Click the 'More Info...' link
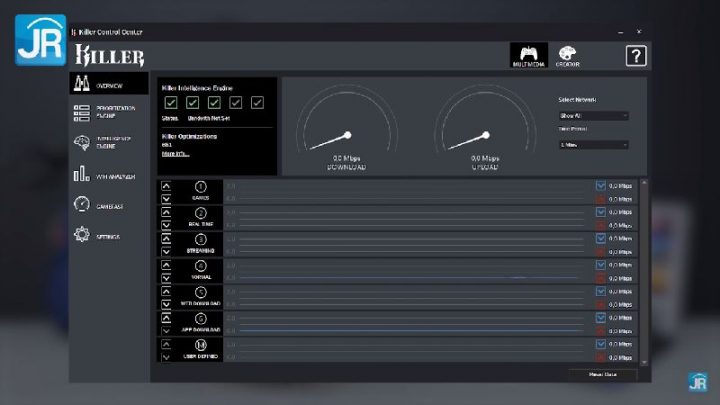 click(x=175, y=154)
